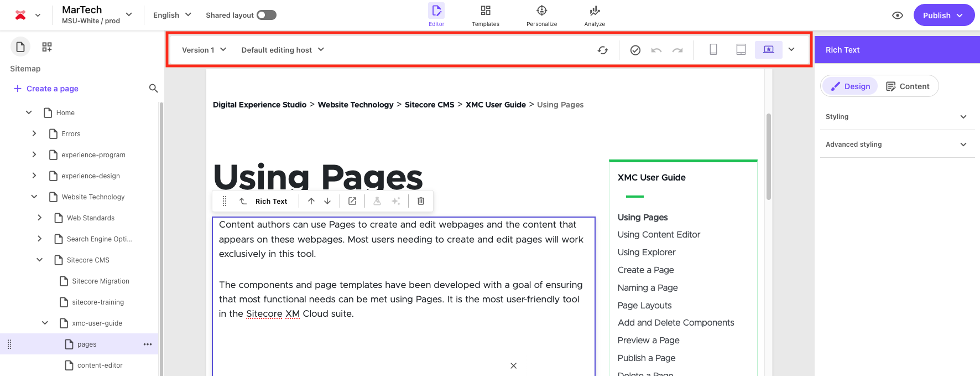Switch to tablet device preview
Viewport: 980px width, 376px height.
pos(741,49)
